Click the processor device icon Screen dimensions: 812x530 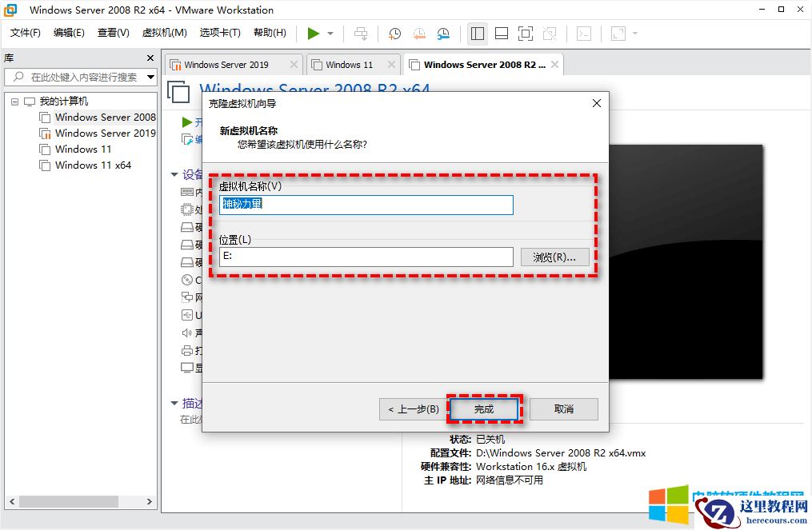(187, 209)
